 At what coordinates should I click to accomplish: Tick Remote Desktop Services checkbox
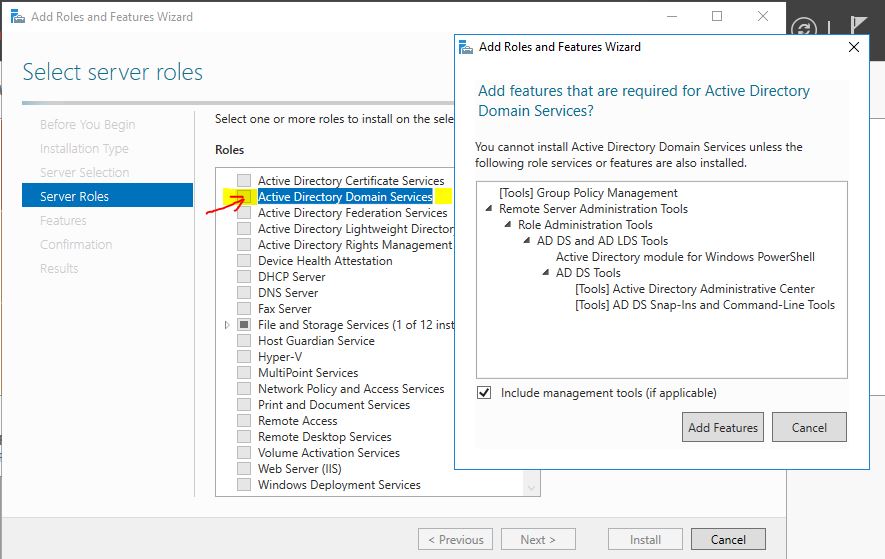(244, 436)
